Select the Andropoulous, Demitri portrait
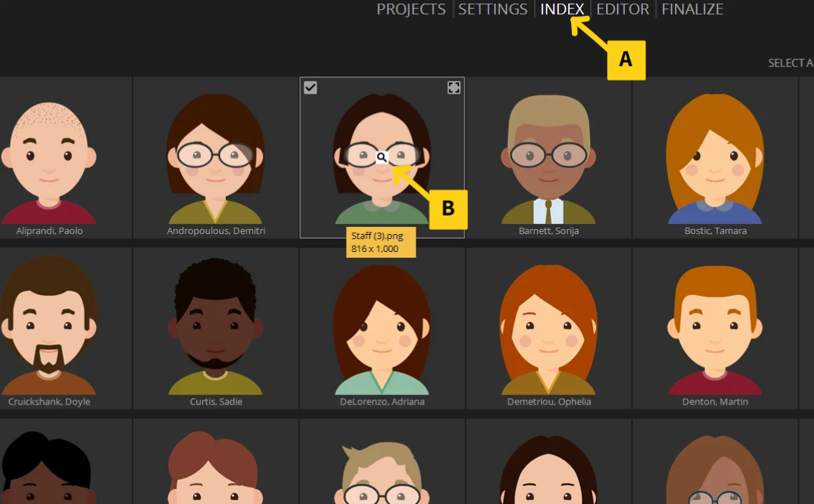 pos(216,159)
